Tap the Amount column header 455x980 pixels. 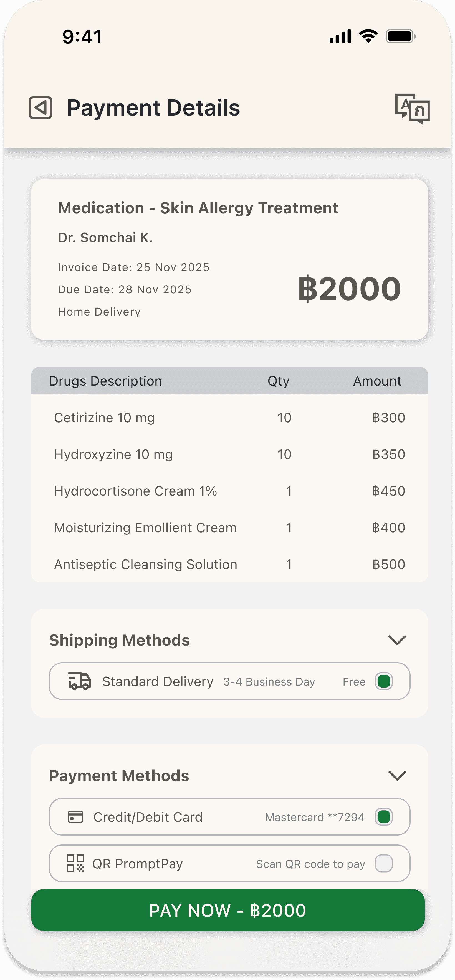click(x=377, y=381)
